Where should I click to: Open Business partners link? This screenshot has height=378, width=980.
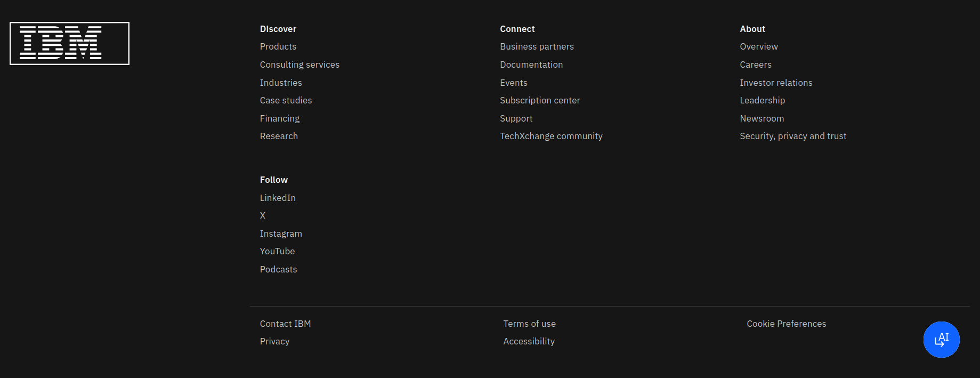coord(537,46)
